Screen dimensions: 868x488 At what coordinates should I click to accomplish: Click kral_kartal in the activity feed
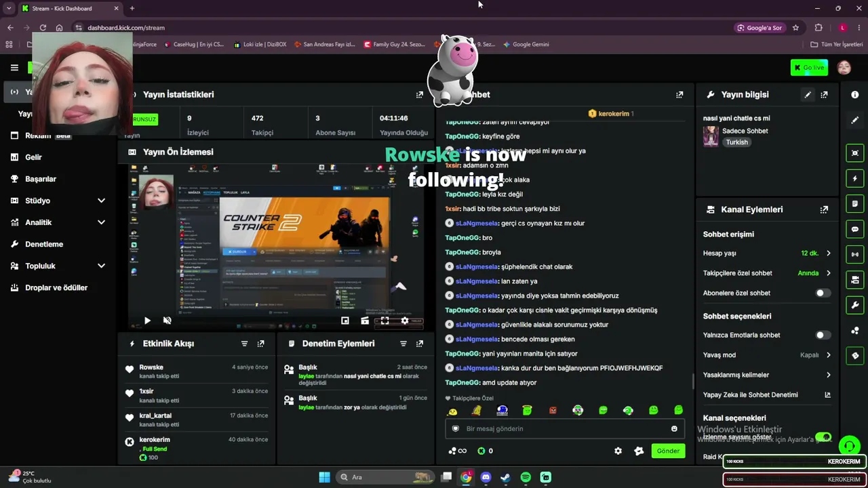155,415
